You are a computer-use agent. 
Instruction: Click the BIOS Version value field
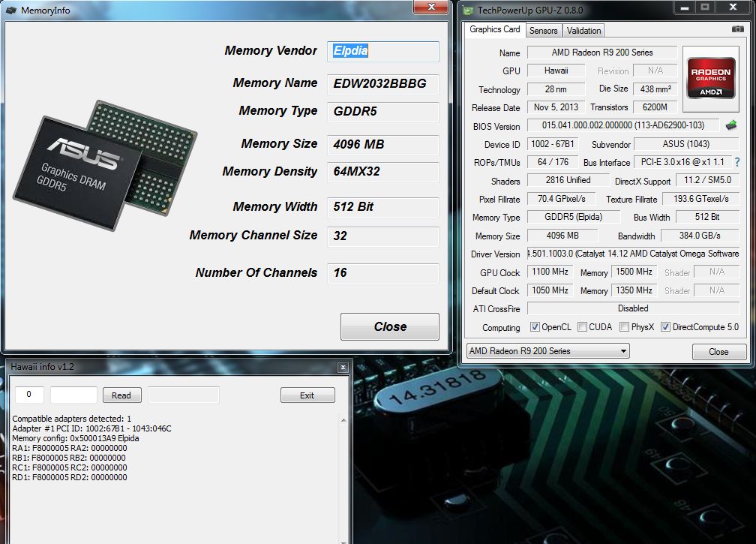pos(623,125)
